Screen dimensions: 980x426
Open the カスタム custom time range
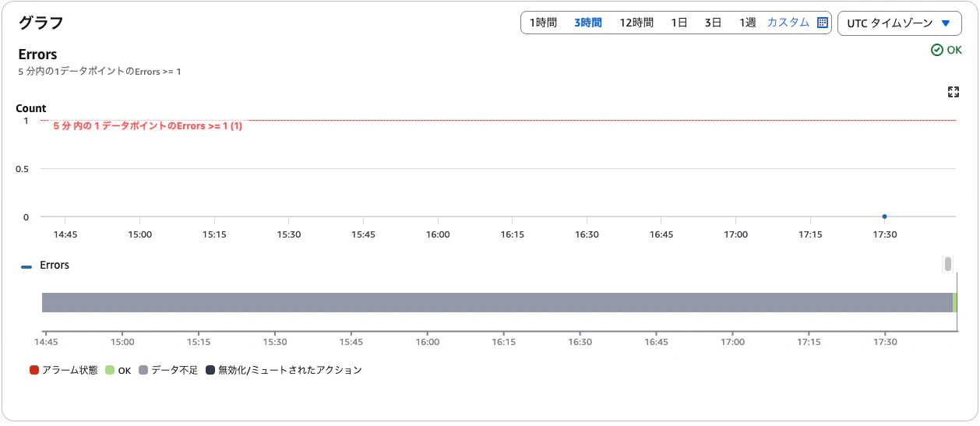pos(788,23)
